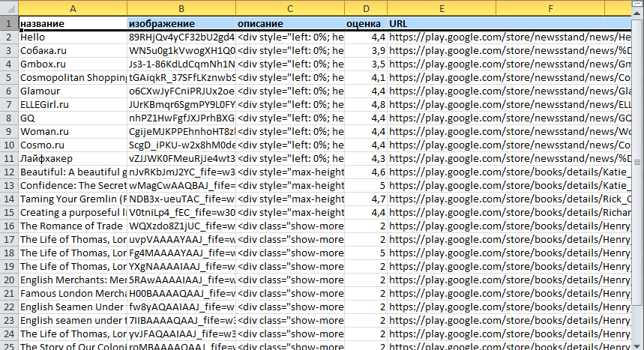Screen dimensions: 644x350
Task: Select cell 'The Romance of Trade'
Action: click(x=73, y=226)
